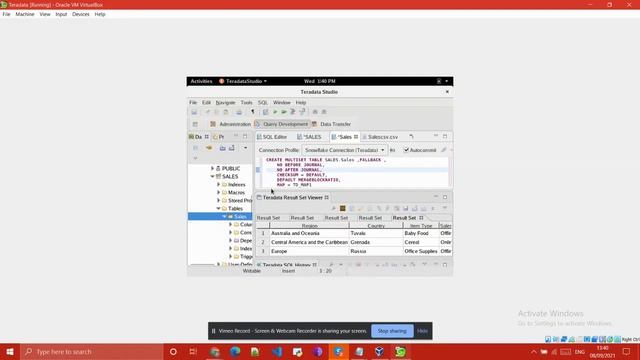Viewport: 640px width, 360px height.
Task: Click the Teradata Result Set Viewer tab
Action: pos(292,198)
